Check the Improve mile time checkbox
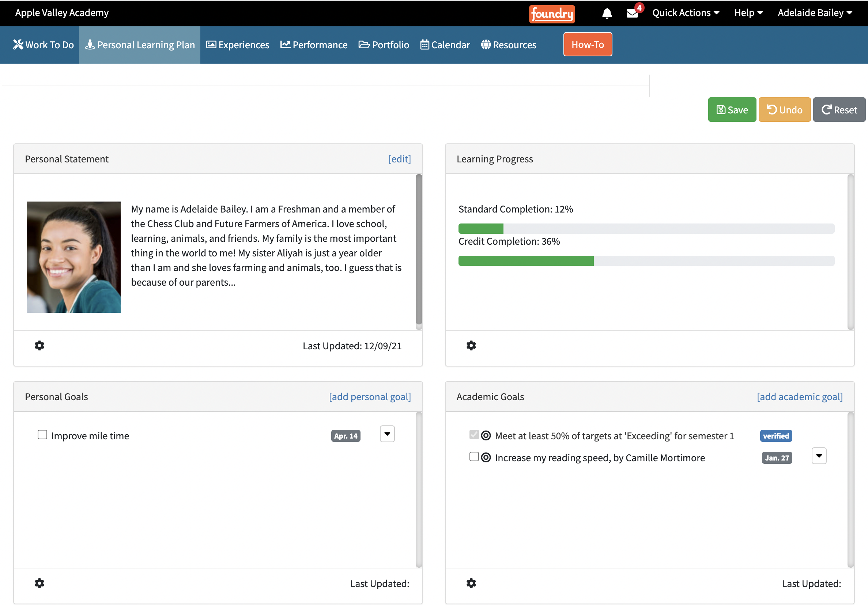868x605 pixels. 42,435
